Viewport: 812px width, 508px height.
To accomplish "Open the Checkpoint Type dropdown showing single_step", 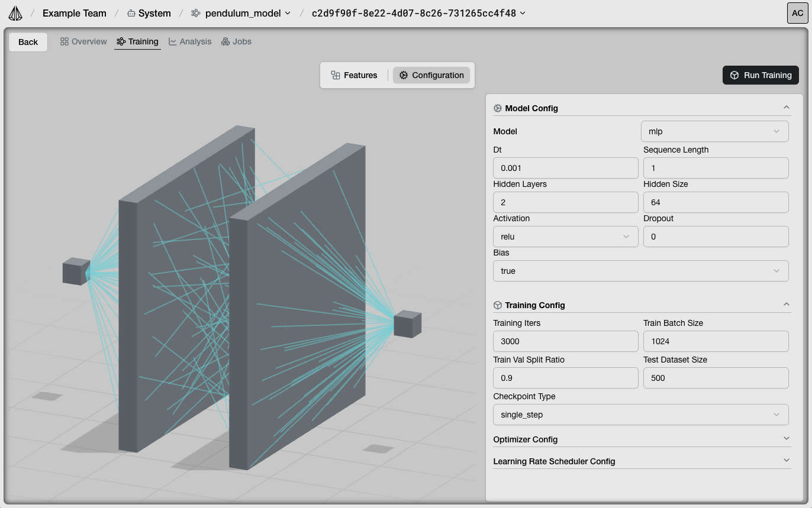I will point(641,415).
